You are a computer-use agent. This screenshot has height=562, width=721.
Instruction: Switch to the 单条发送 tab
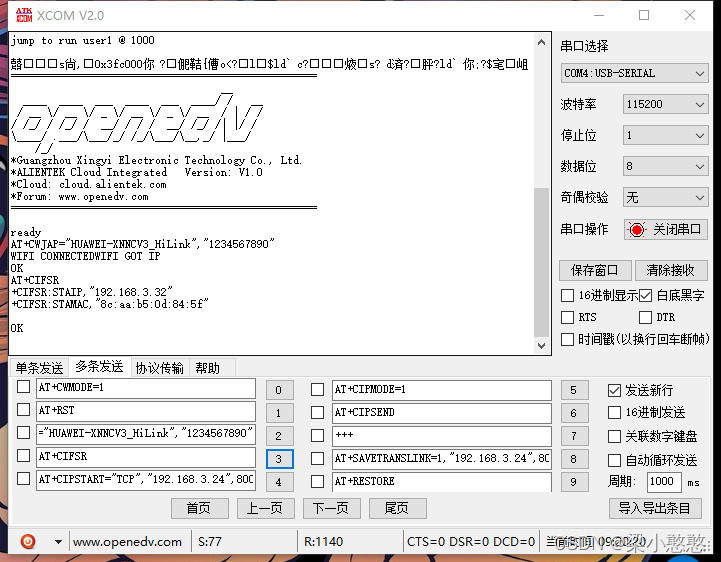[x=40, y=368]
